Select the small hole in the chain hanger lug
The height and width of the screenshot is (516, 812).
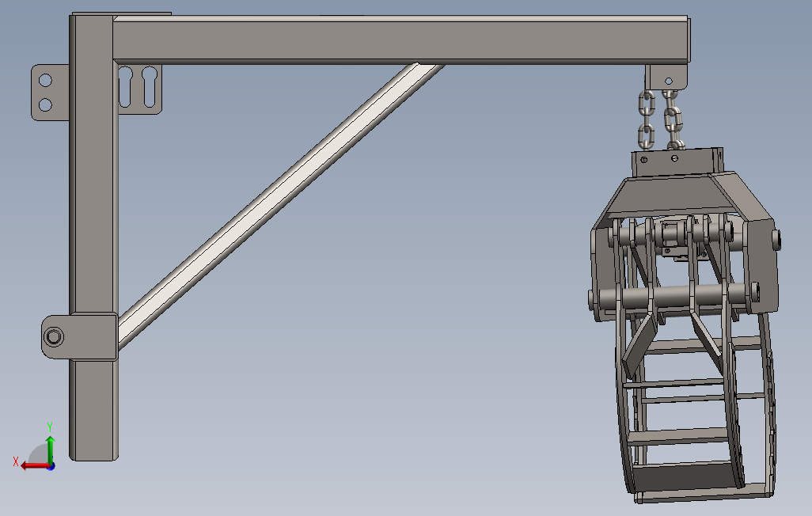pyautogui.click(x=669, y=81)
